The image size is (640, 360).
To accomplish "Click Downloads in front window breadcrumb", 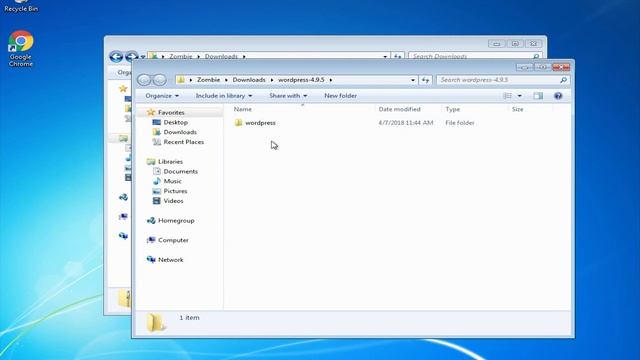I will (x=249, y=80).
